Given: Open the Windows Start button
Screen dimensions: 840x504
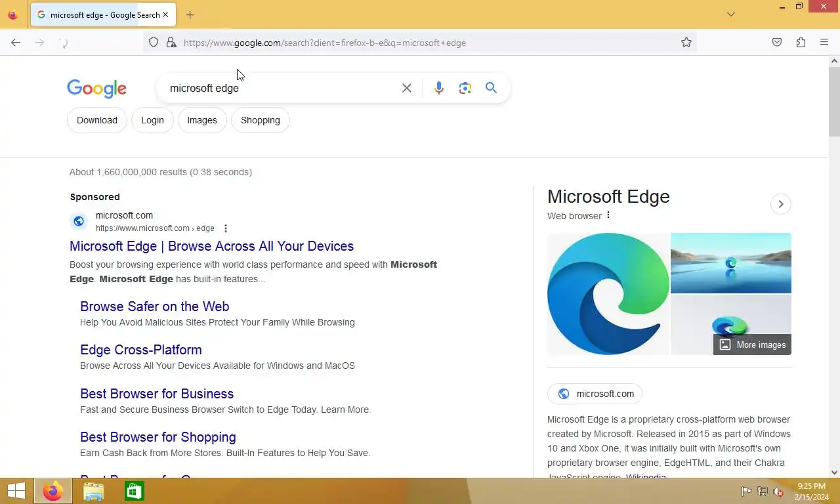Looking at the screenshot, I should 16,491.
